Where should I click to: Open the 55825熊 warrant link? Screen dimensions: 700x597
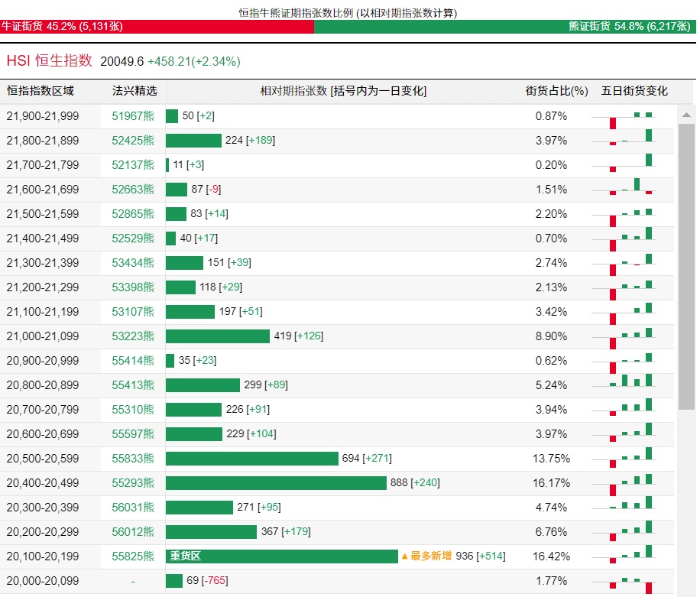point(133,556)
